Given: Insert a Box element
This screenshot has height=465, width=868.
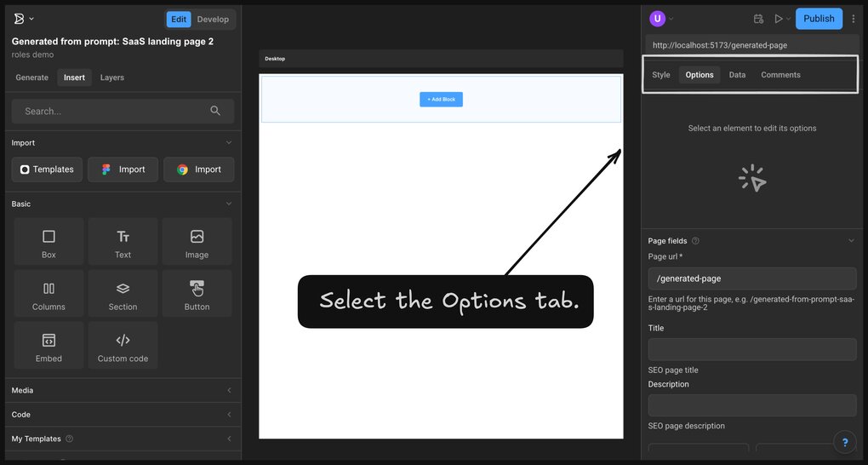Looking at the screenshot, I should pos(49,242).
